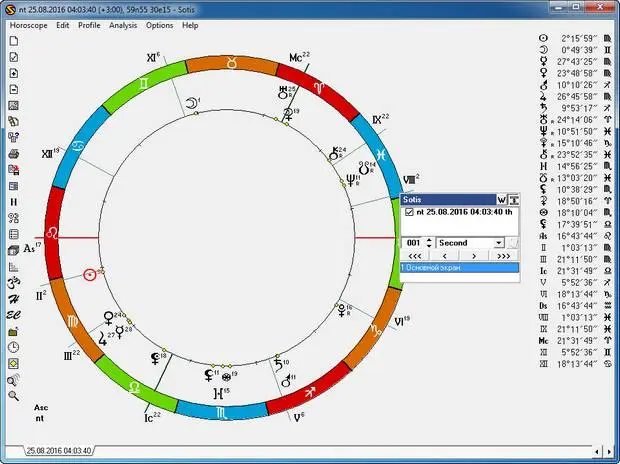Click the Mc 22 label on the chart
Screen dimensions: 620x464
click(299, 57)
